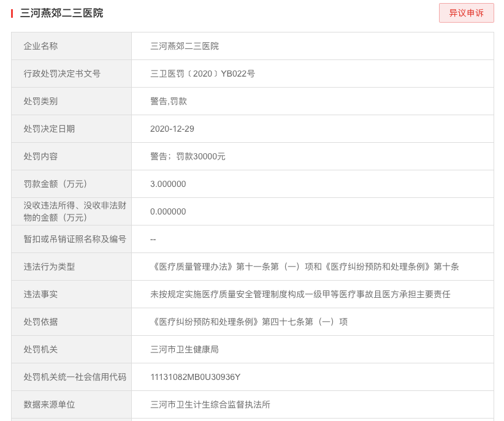Viewport: 504px width, 421px height.
Task: Click the 三河燕郊二三医院 page heading
Action: coord(61,13)
